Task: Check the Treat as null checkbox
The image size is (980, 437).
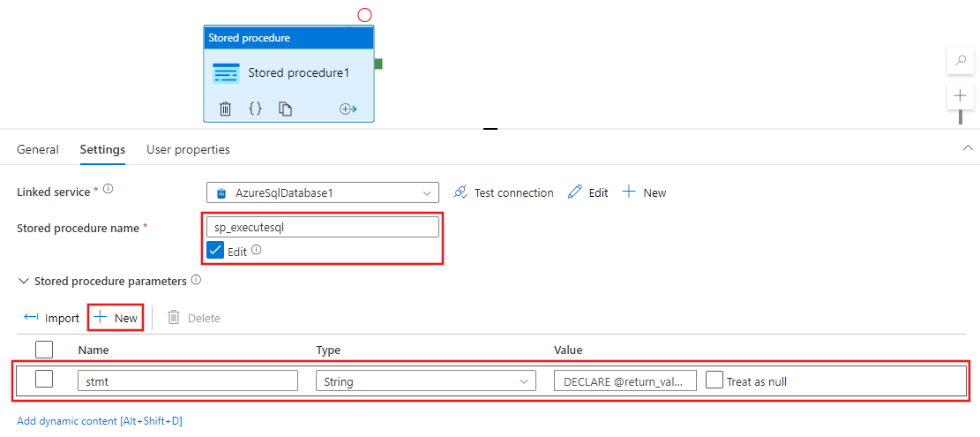Action: 714,380
